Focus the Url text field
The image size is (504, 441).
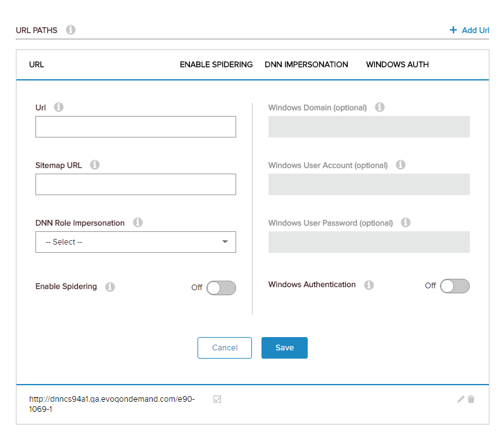coord(135,127)
